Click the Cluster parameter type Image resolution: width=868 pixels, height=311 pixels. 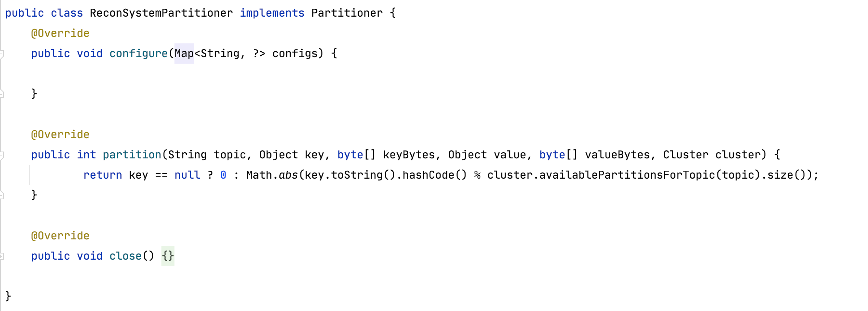point(686,155)
